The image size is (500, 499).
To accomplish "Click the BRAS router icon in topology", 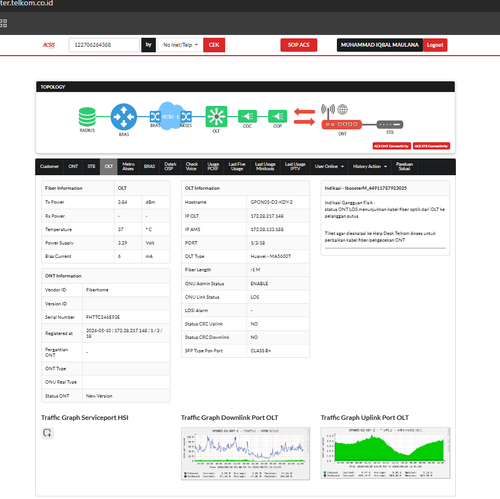I will 124,117.
